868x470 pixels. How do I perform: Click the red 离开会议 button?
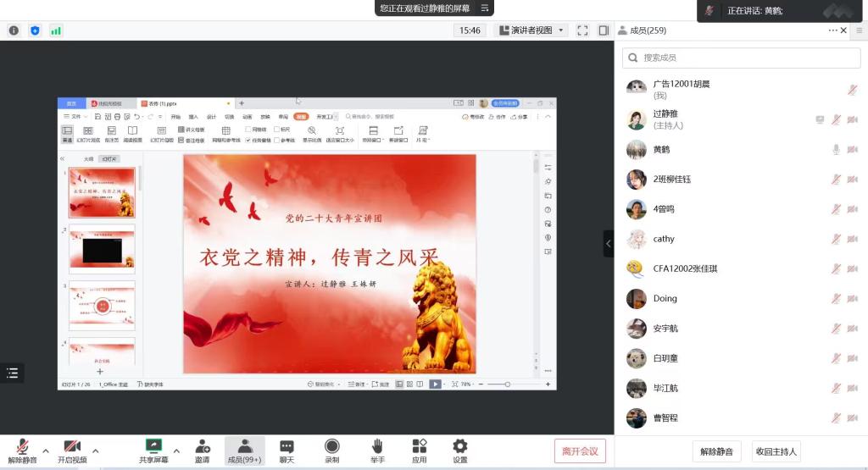(580, 451)
